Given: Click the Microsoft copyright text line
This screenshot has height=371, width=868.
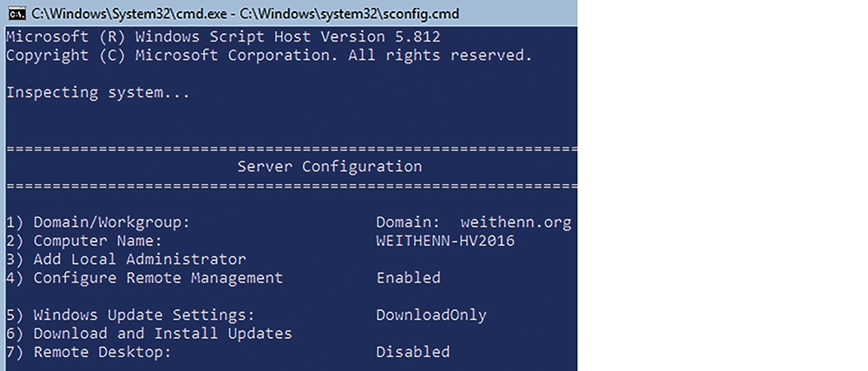Looking at the screenshot, I should click(x=269, y=56).
